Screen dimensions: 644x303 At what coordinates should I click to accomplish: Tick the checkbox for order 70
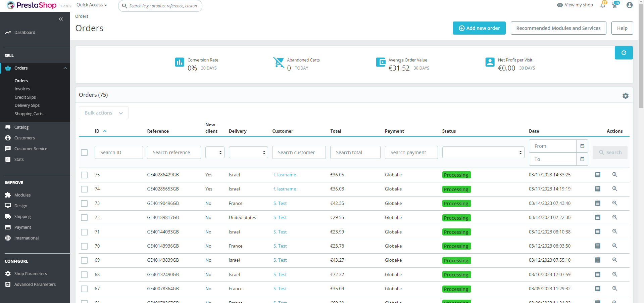84,246
